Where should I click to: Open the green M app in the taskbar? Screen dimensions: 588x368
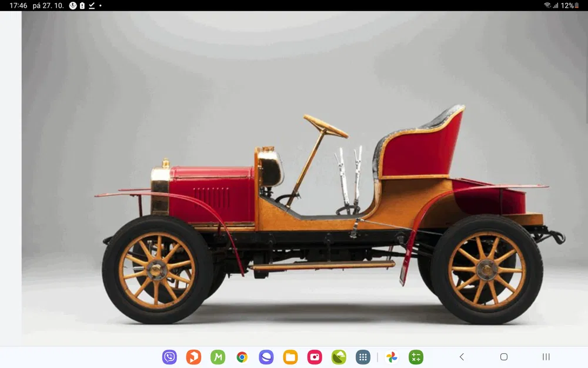pos(218,357)
